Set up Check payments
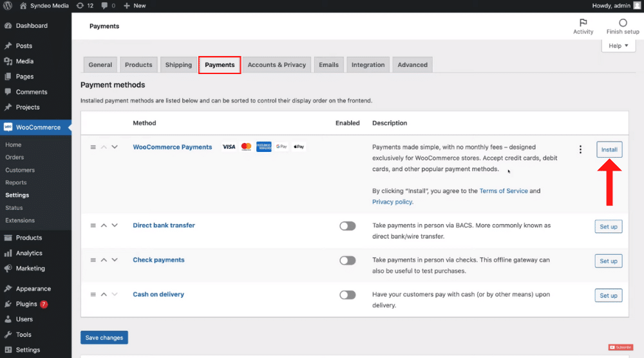Image resolution: width=644 pixels, height=358 pixels. (x=609, y=261)
